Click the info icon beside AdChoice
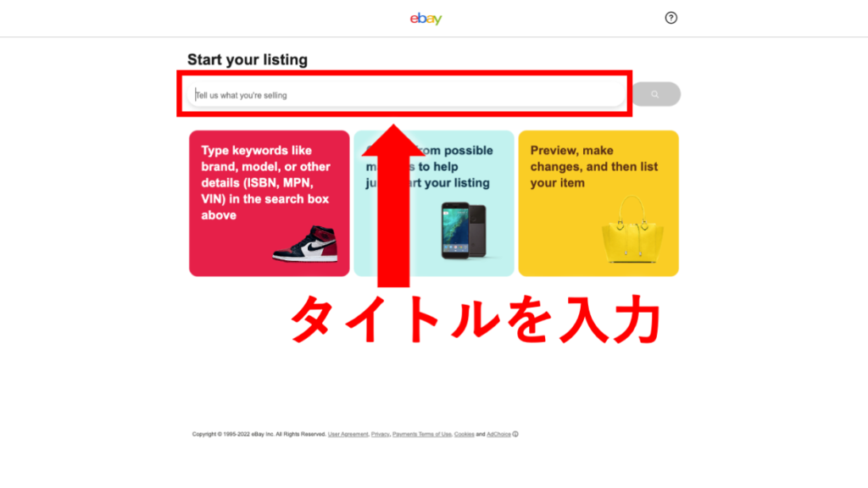 coord(515,435)
